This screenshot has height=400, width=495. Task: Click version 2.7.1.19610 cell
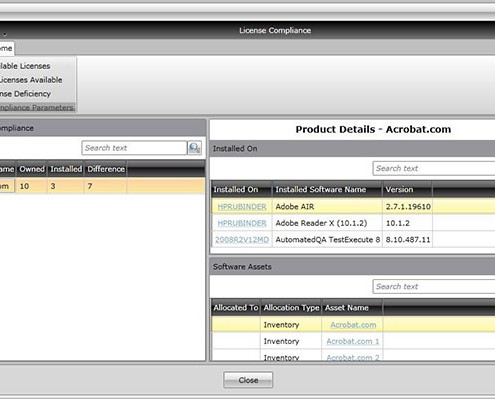tap(408, 207)
